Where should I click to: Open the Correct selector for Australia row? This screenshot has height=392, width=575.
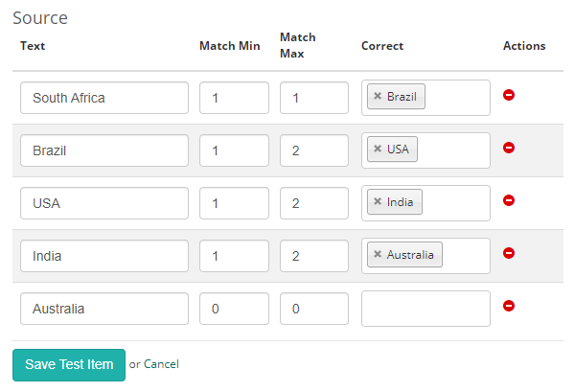pyautogui.click(x=425, y=309)
